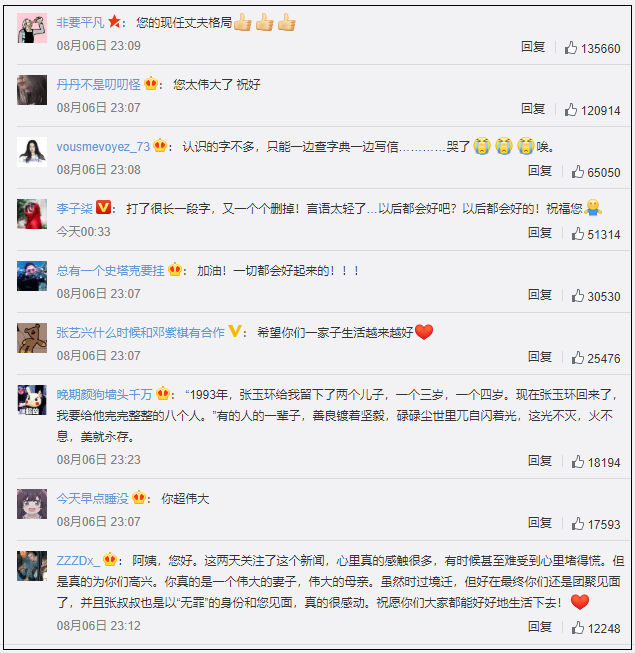Click like icon beside 17593
The width and height of the screenshot is (635, 653).
click(x=571, y=524)
